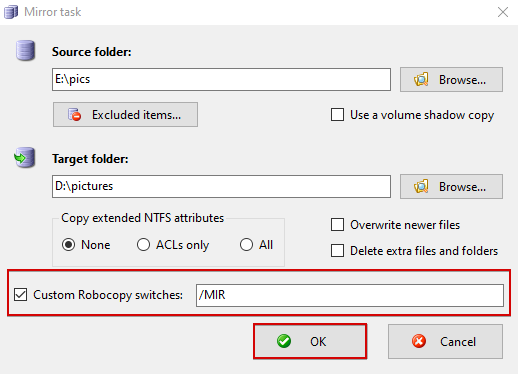518x374 pixels.
Task: Tick Delete extra files and folders
Action: [337, 251]
